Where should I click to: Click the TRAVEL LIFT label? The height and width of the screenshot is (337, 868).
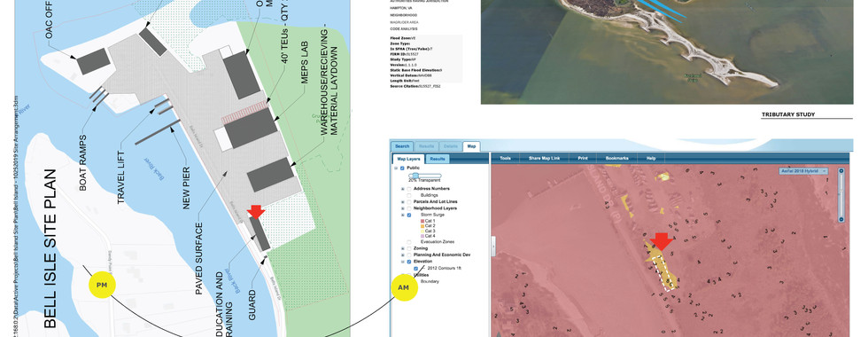[x=121, y=177]
